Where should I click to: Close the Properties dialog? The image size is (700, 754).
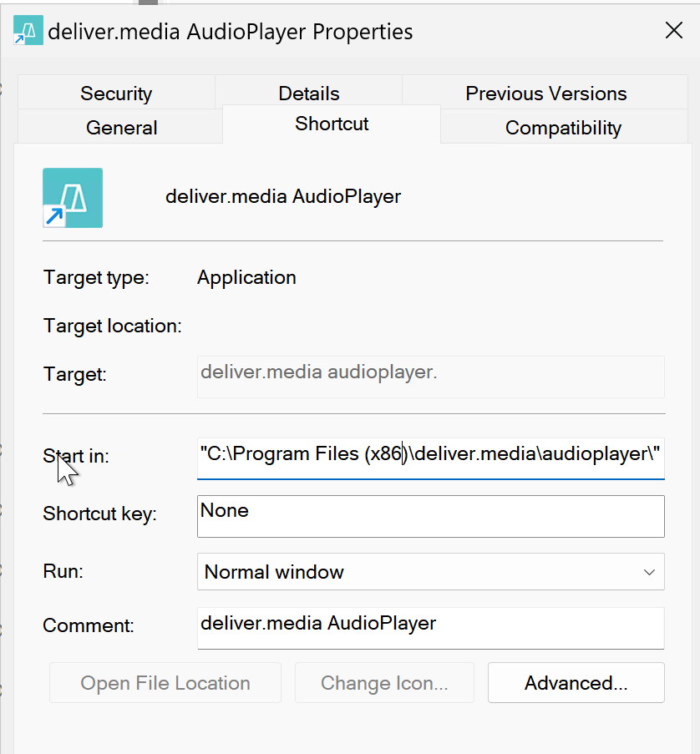[673, 30]
